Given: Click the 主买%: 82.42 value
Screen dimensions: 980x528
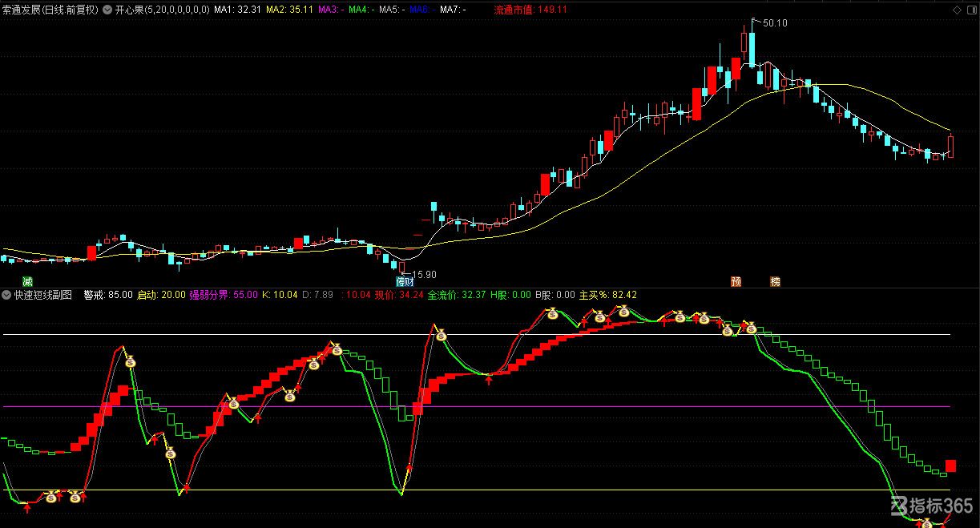Looking at the screenshot, I should point(608,295).
